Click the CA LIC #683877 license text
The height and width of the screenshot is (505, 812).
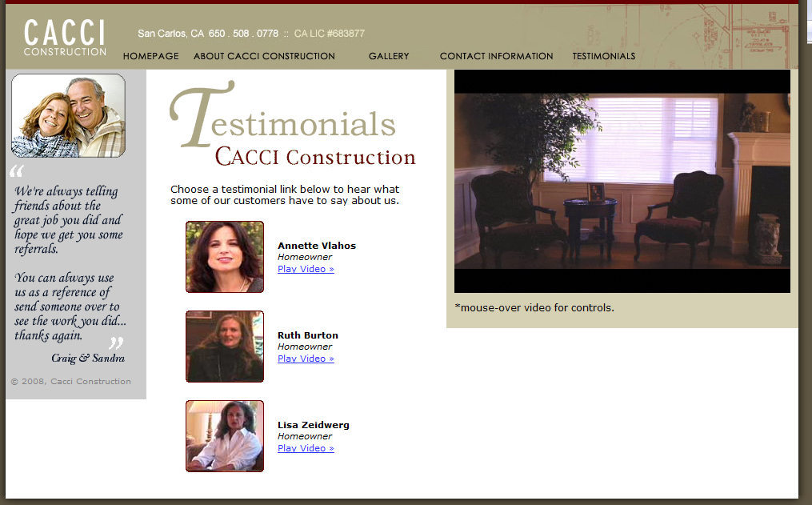click(330, 34)
